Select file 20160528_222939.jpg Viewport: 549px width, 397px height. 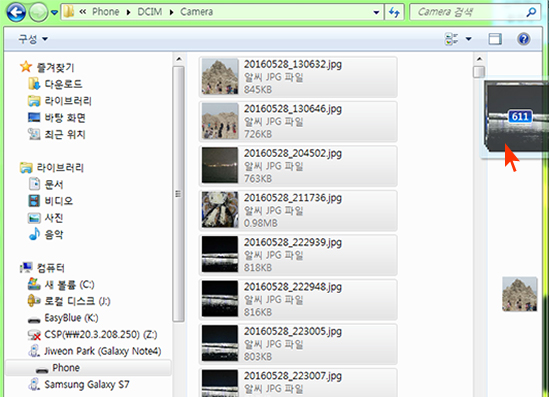pos(298,255)
